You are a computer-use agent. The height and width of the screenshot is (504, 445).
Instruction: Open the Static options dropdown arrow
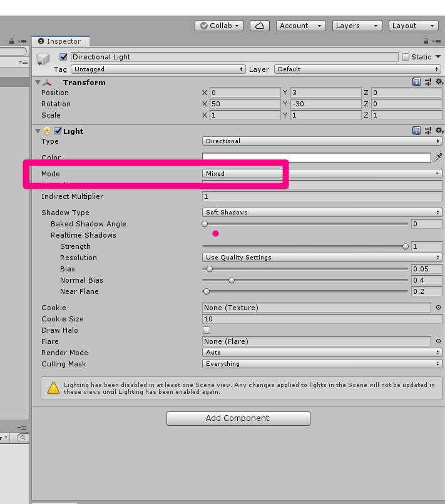(438, 56)
